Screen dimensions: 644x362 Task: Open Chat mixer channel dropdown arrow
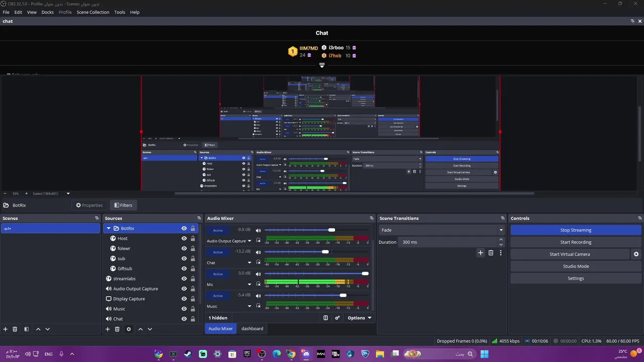point(249,263)
